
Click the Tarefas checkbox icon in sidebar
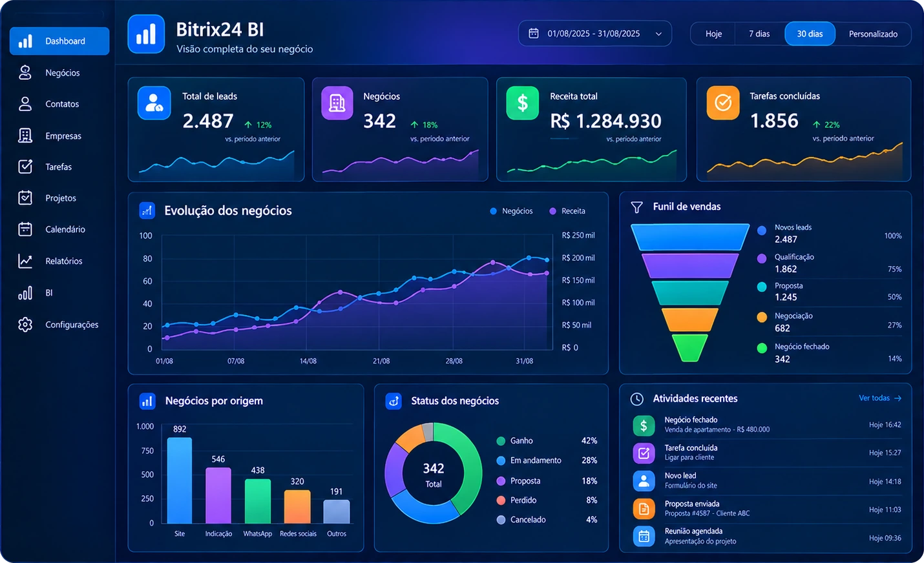tap(25, 167)
